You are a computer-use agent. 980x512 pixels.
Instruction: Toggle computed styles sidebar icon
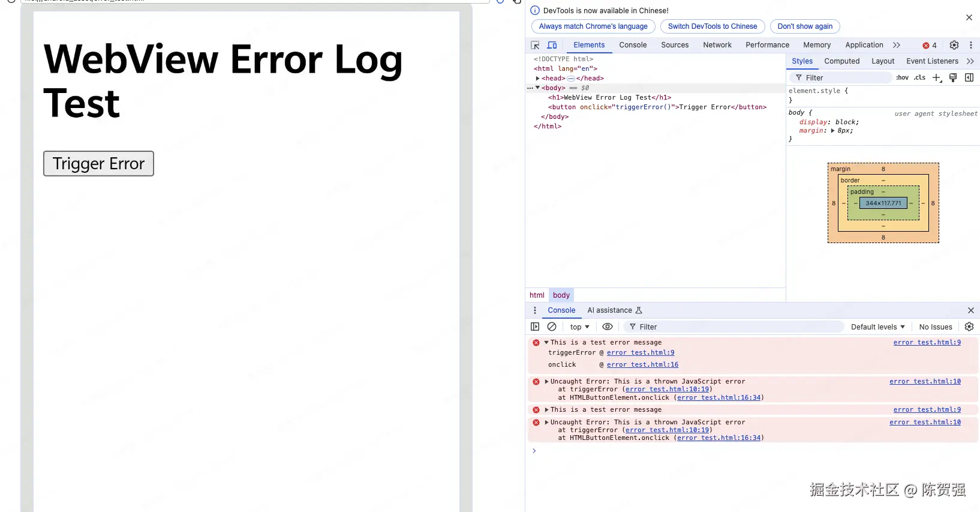[969, 77]
